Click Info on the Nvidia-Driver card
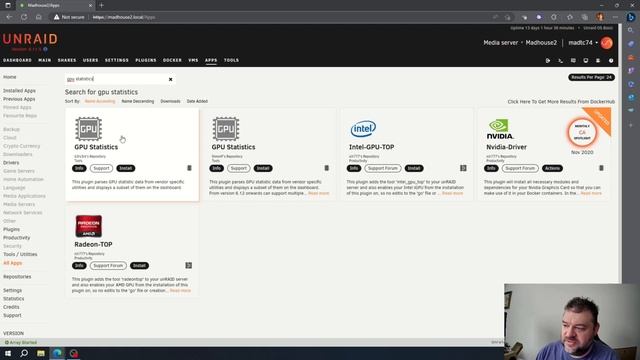This screenshot has height=360, width=640. 491,168
